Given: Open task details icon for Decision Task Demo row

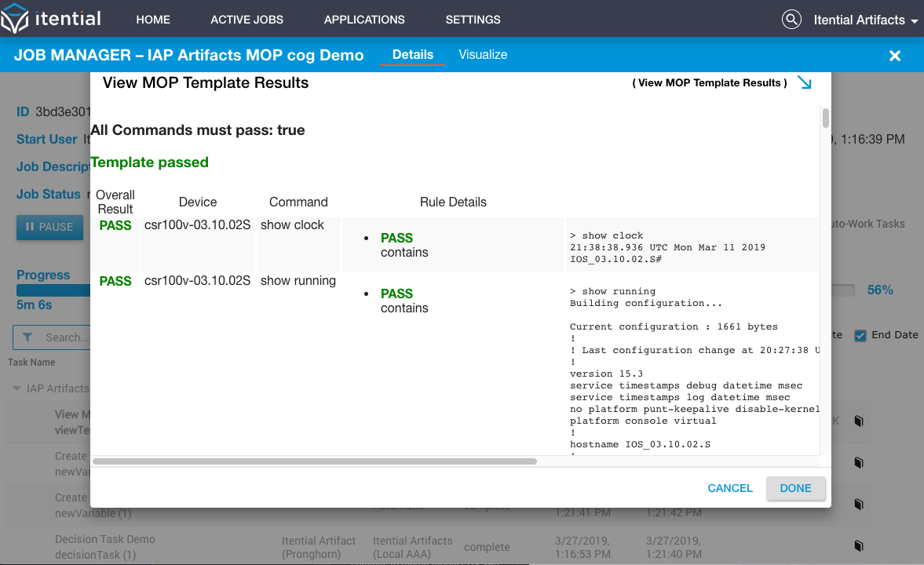Looking at the screenshot, I should [x=859, y=546].
